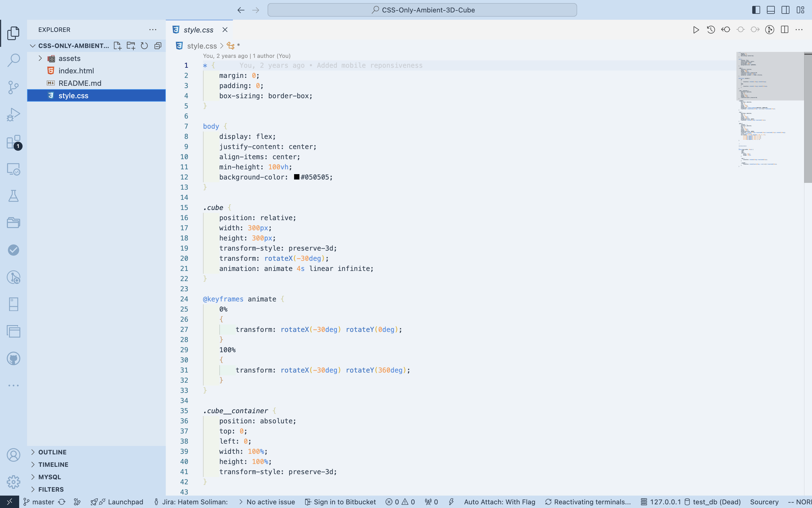The width and height of the screenshot is (812, 508).
Task: Open test_db (Dead) database status
Action: pyautogui.click(x=713, y=502)
